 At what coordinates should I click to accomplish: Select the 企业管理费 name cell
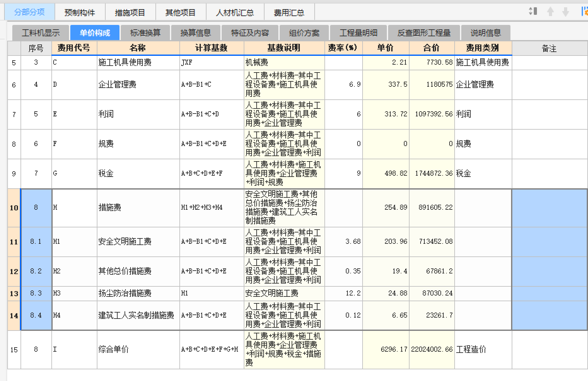coord(138,85)
